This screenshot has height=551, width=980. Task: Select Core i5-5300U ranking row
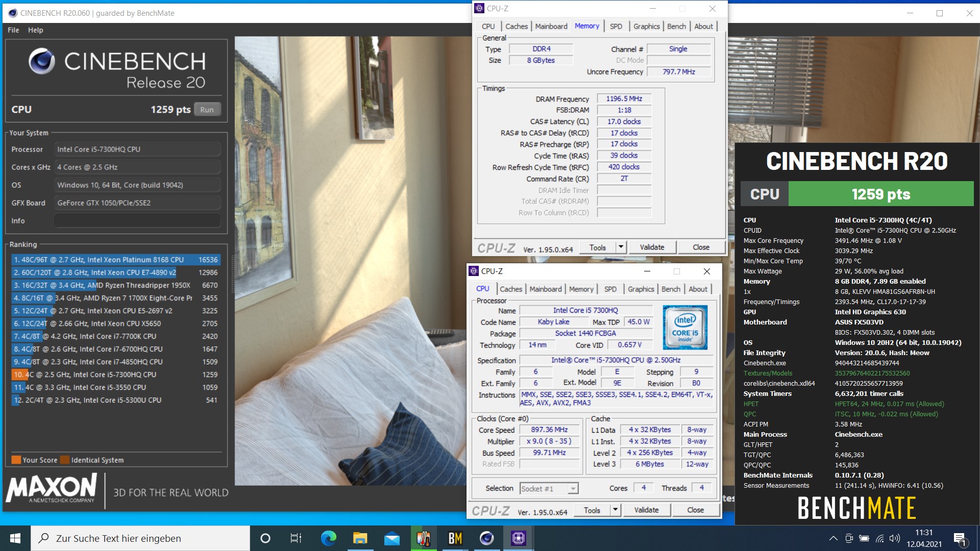tap(116, 400)
